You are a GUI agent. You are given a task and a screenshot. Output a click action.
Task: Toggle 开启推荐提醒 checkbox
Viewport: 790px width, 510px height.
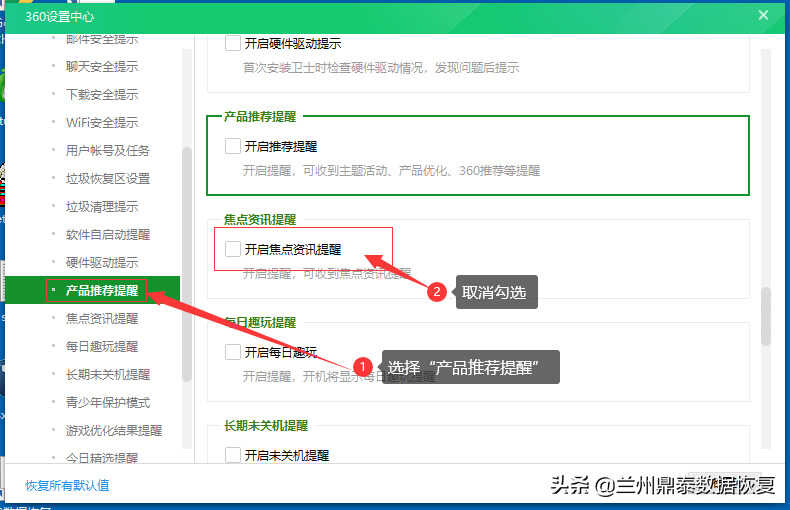(x=233, y=146)
